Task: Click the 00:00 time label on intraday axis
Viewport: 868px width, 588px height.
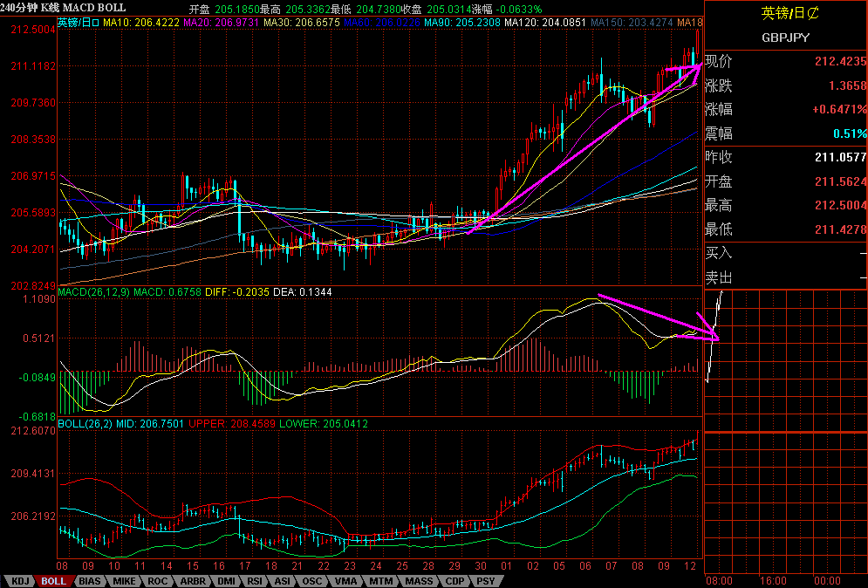Action: click(828, 581)
